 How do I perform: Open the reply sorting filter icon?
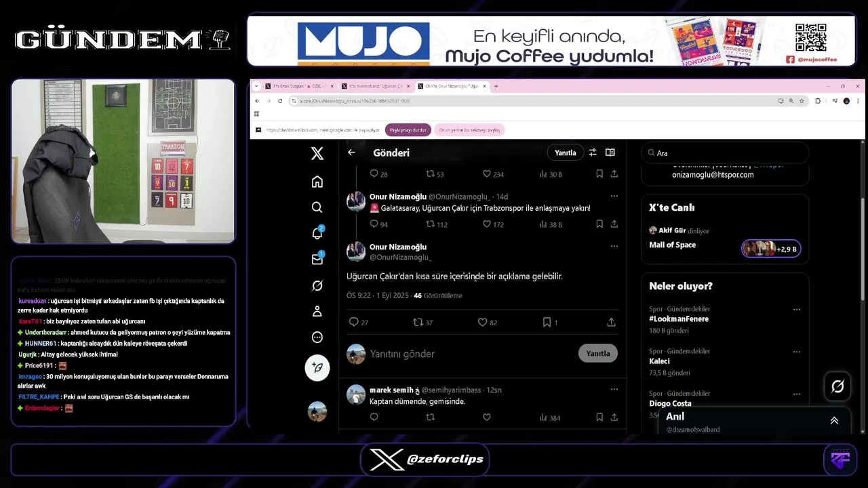[593, 152]
